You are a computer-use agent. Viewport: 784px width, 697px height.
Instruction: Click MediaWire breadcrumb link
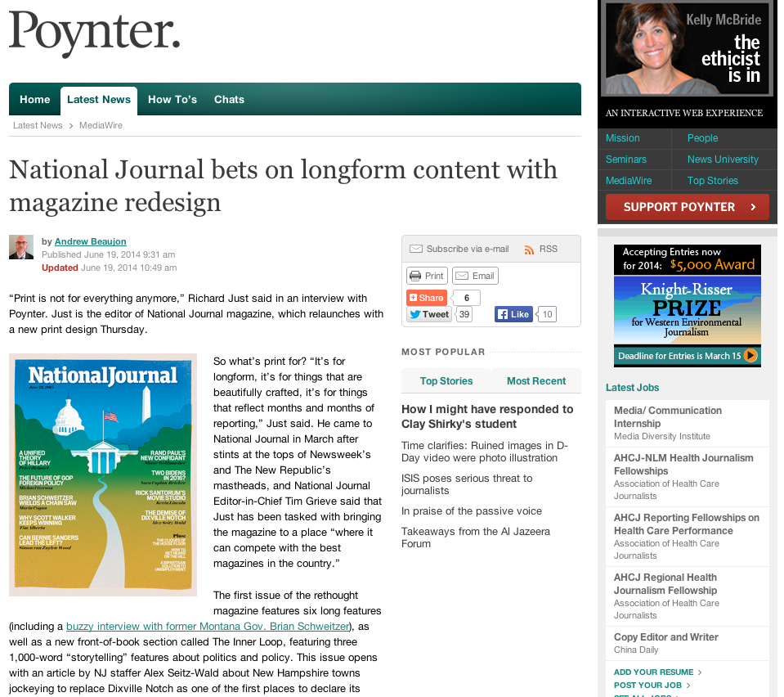pos(101,126)
